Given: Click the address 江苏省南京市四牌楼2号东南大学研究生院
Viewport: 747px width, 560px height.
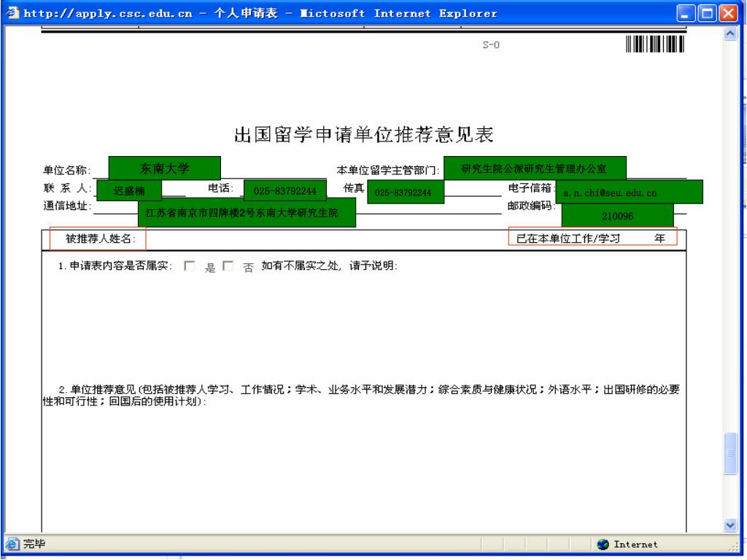Looking at the screenshot, I should pos(247,212).
